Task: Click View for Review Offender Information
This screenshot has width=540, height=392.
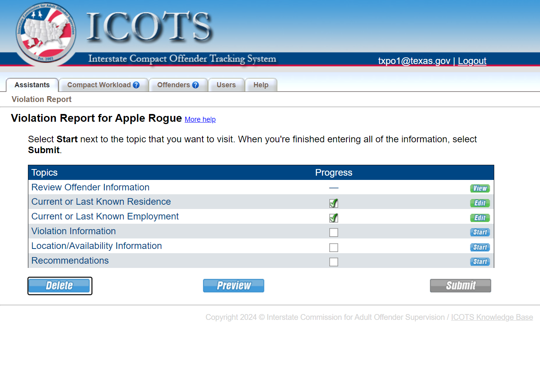Action: (480, 188)
